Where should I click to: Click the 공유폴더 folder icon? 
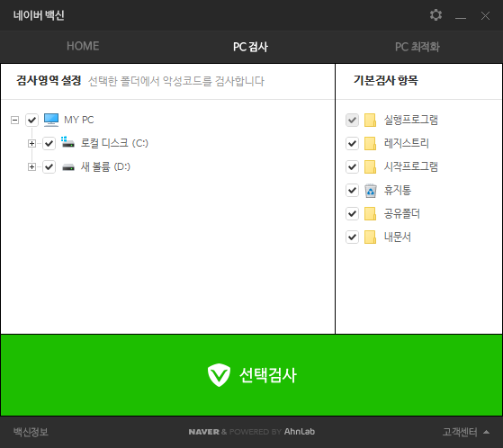pyautogui.click(x=370, y=213)
